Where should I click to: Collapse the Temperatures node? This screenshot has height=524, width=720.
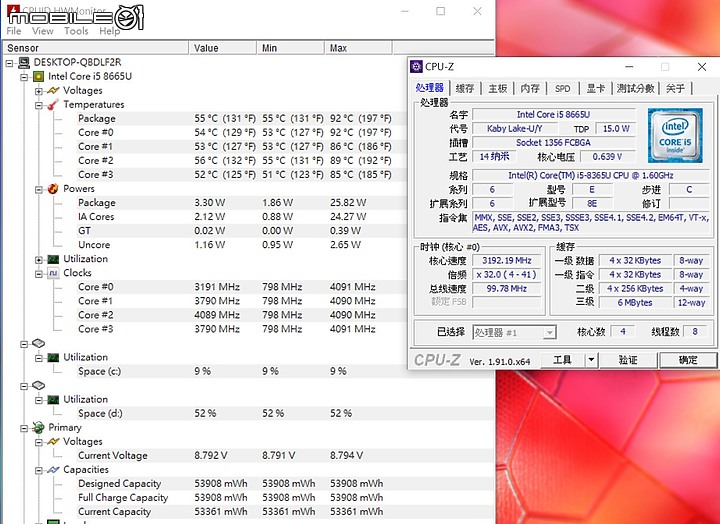(39, 105)
